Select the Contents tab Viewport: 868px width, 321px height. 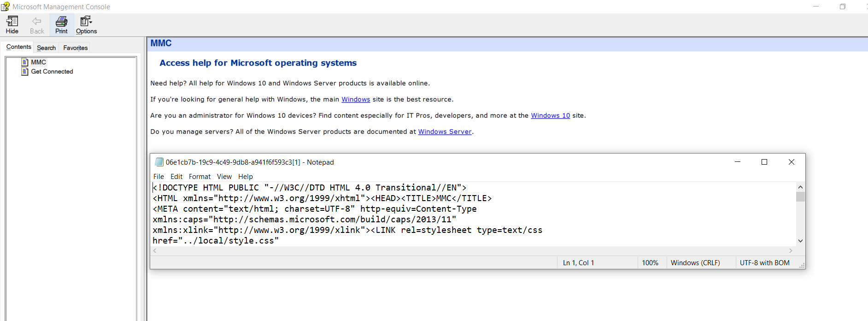(x=18, y=47)
